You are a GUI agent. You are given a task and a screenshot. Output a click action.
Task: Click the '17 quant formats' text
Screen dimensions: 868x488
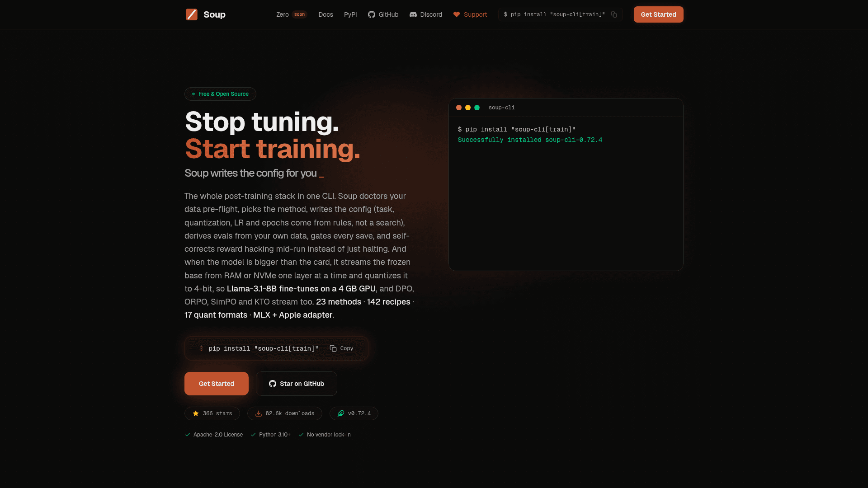tap(216, 315)
